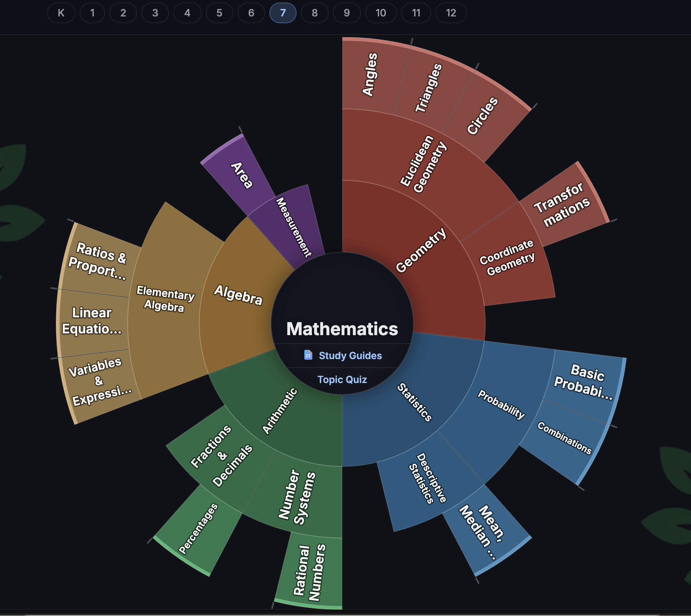Open the Statistics segment
691x616 pixels.
414,402
